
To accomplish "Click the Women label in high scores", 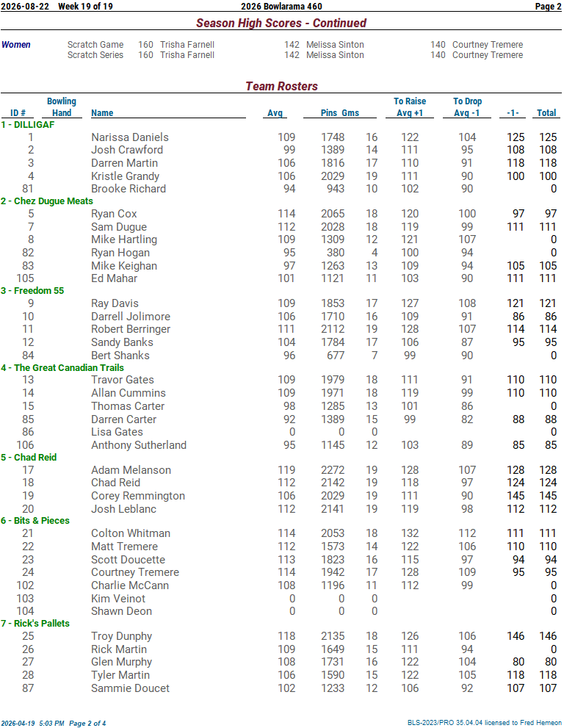I will 16,45.
